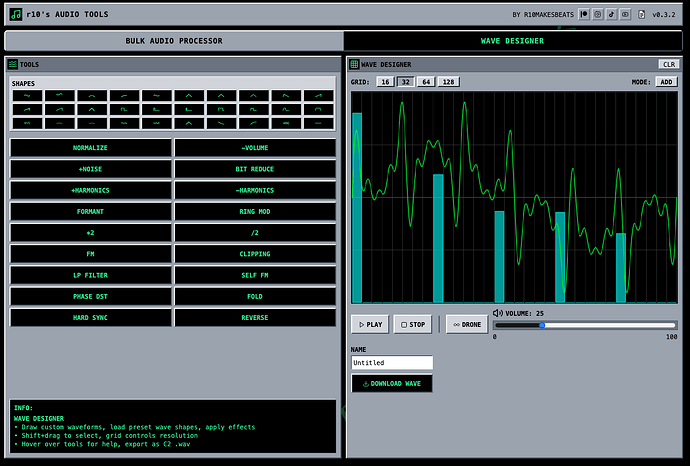The width and height of the screenshot is (690, 466).
Task: Apply the +Noise tool
Action: (90, 169)
